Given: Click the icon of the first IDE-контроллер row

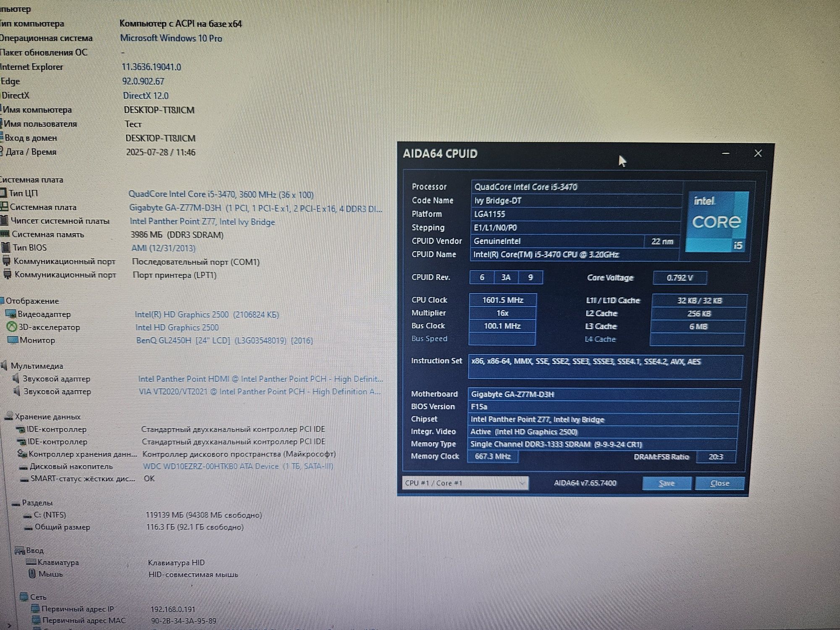Looking at the screenshot, I should click(x=21, y=429).
